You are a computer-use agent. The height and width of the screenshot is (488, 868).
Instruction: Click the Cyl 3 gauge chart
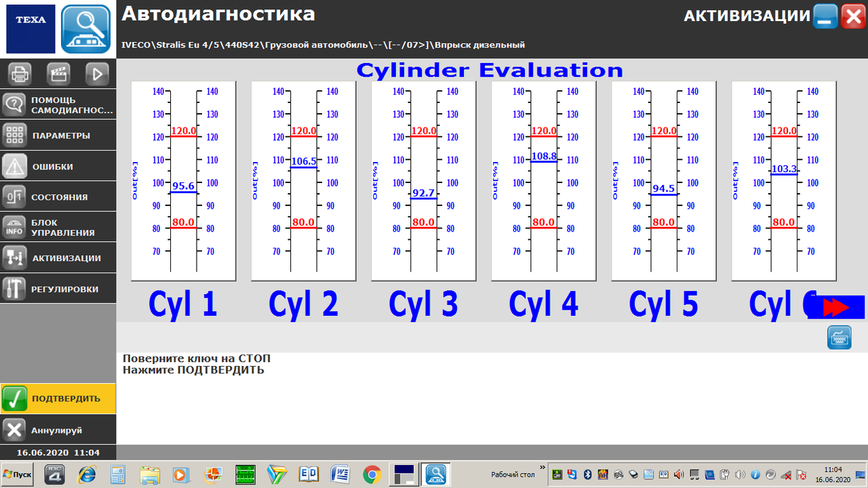click(x=423, y=180)
